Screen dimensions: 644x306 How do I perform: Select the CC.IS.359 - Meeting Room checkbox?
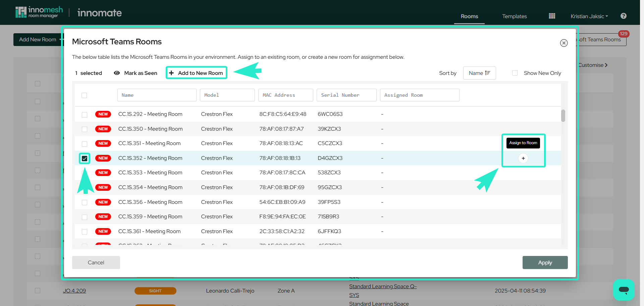coord(85,217)
